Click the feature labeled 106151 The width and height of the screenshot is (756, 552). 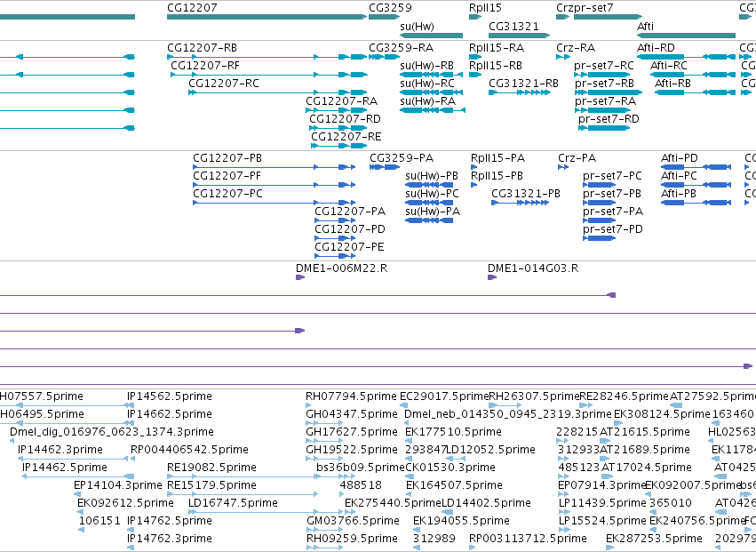click(99, 521)
